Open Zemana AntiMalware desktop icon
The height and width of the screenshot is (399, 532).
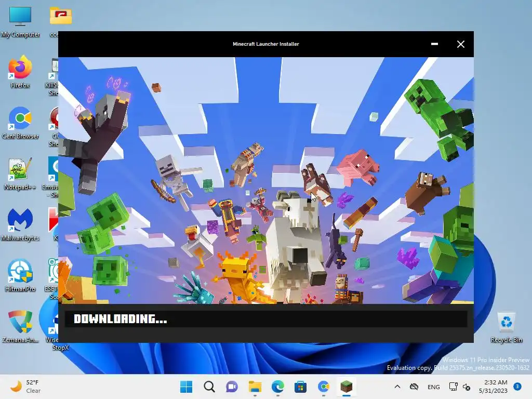pyautogui.click(x=20, y=327)
